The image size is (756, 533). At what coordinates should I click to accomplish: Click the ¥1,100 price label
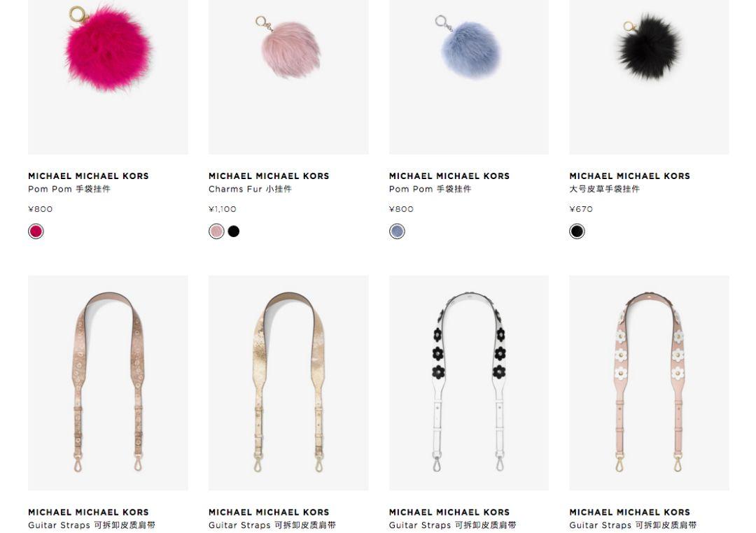click(223, 209)
